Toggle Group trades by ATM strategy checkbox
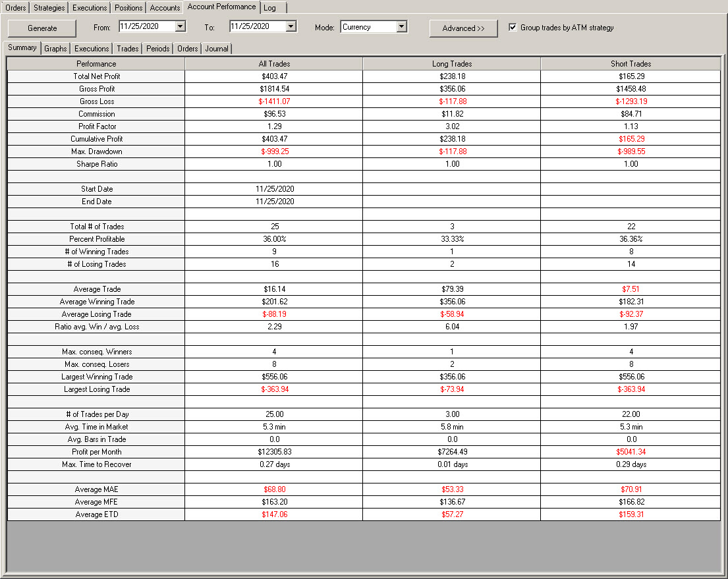728x579 pixels. point(513,28)
